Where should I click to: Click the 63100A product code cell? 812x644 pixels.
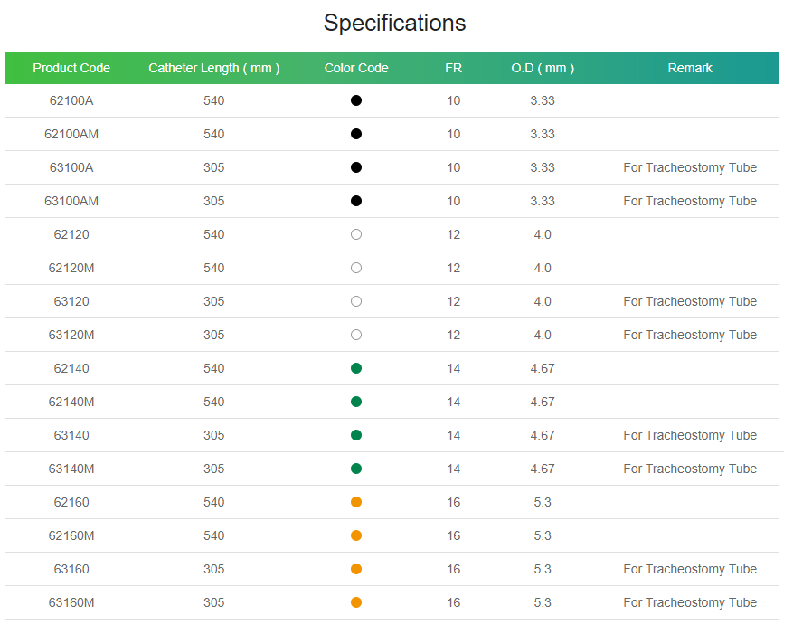pos(71,167)
